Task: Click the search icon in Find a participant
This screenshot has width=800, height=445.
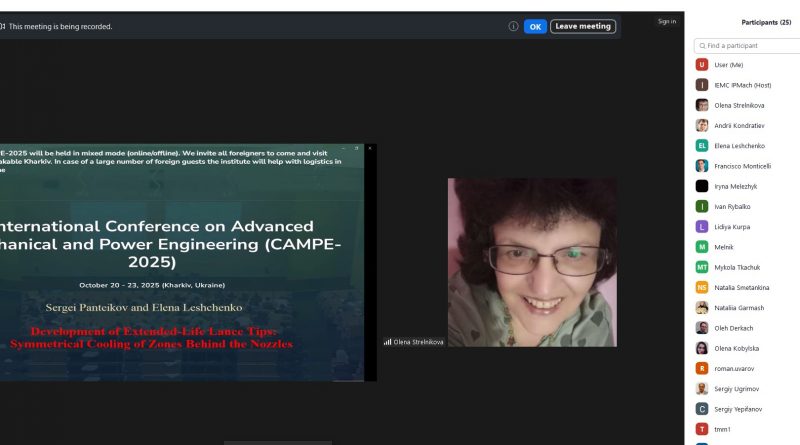Action: coord(702,46)
